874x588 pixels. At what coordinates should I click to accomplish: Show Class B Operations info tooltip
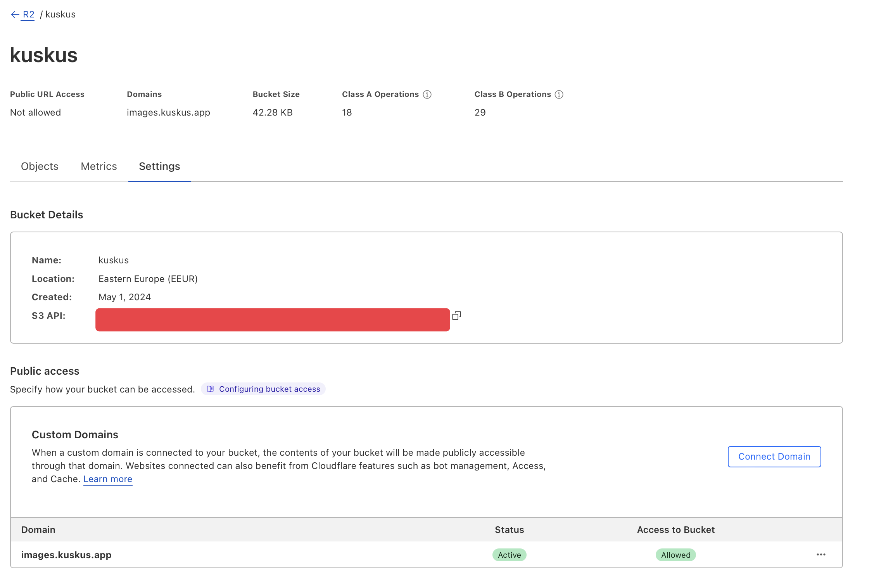point(559,95)
